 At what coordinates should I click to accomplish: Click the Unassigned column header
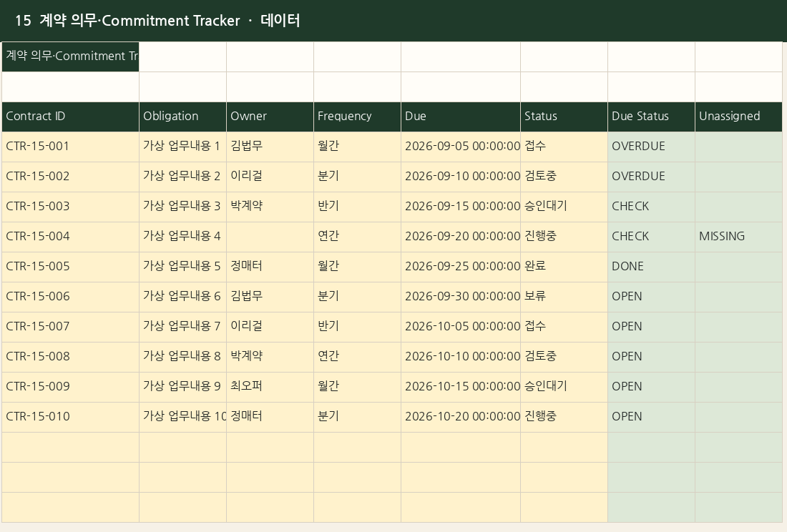(739, 117)
